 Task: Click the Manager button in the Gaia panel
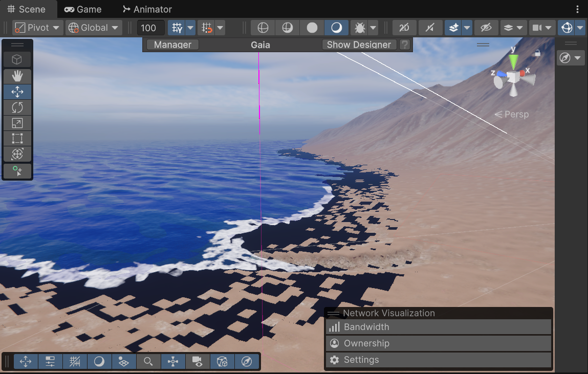point(172,45)
